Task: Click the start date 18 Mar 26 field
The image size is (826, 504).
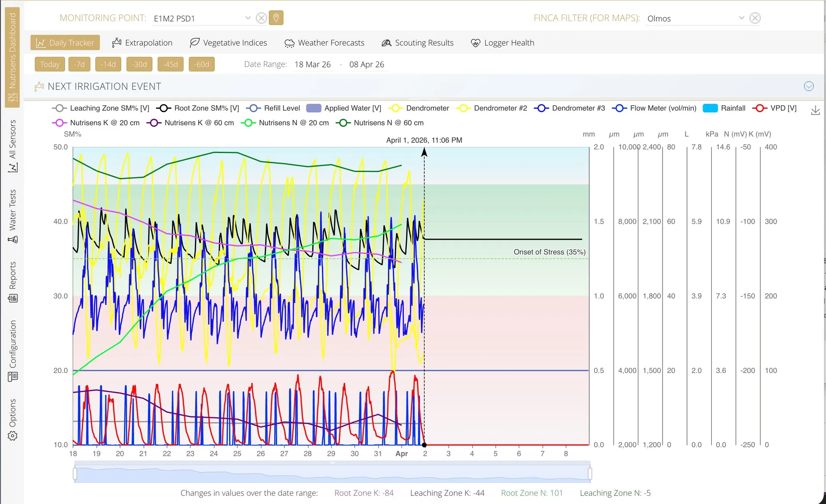Action: pyautogui.click(x=313, y=65)
